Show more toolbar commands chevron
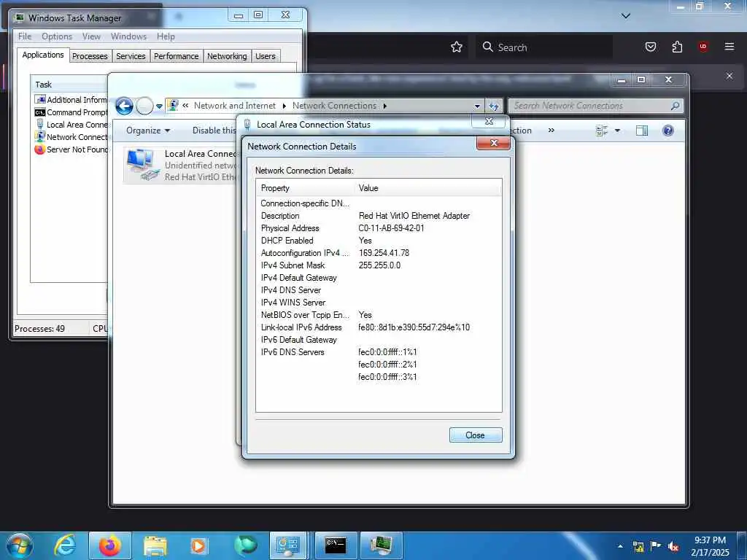747x560 pixels. click(x=551, y=130)
